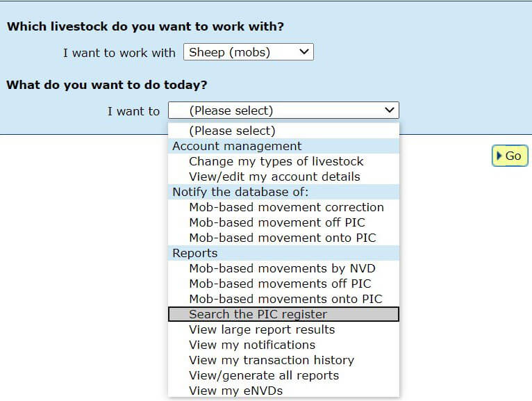Click the 'Sheep (mobs)' dropdown arrow
Screen dimensions: 532x401
(303, 52)
